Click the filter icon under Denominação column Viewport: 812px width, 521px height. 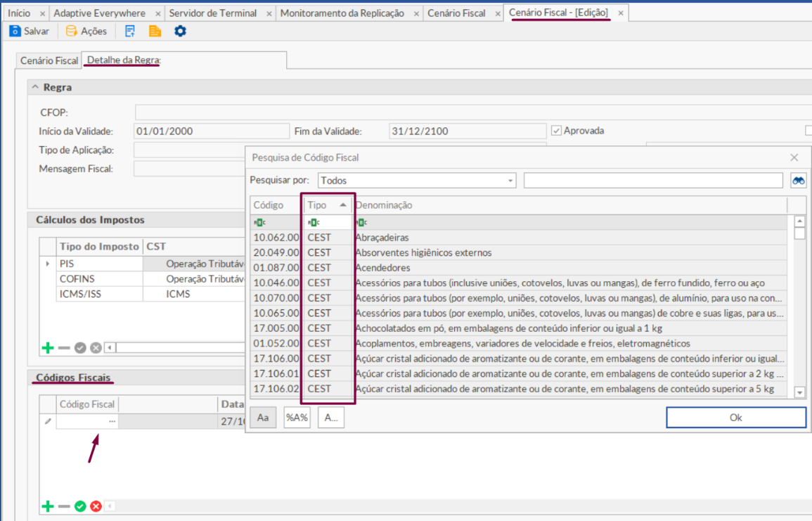361,222
